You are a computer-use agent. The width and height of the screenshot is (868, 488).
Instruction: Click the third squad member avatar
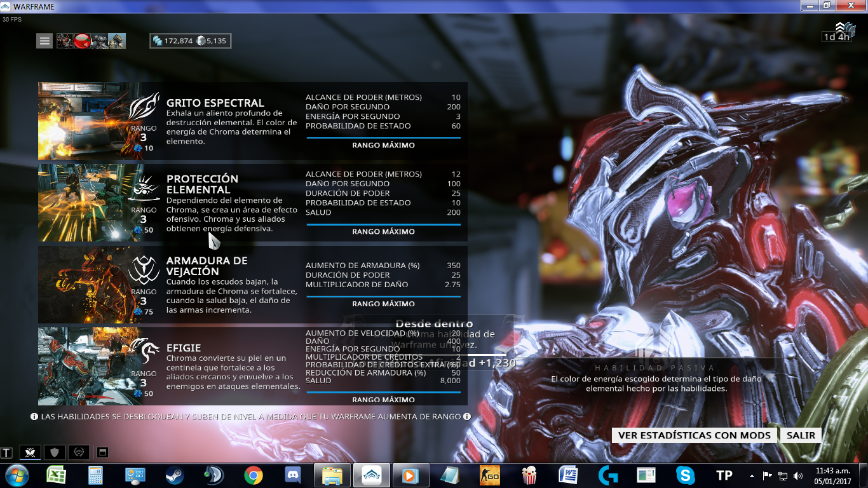click(x=99, y=41)
